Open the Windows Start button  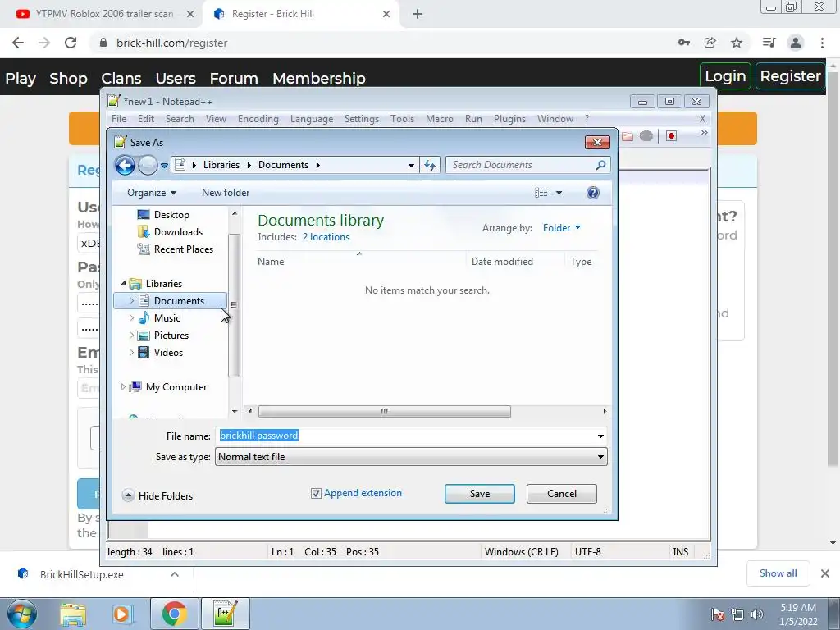[x=22, y=614]
